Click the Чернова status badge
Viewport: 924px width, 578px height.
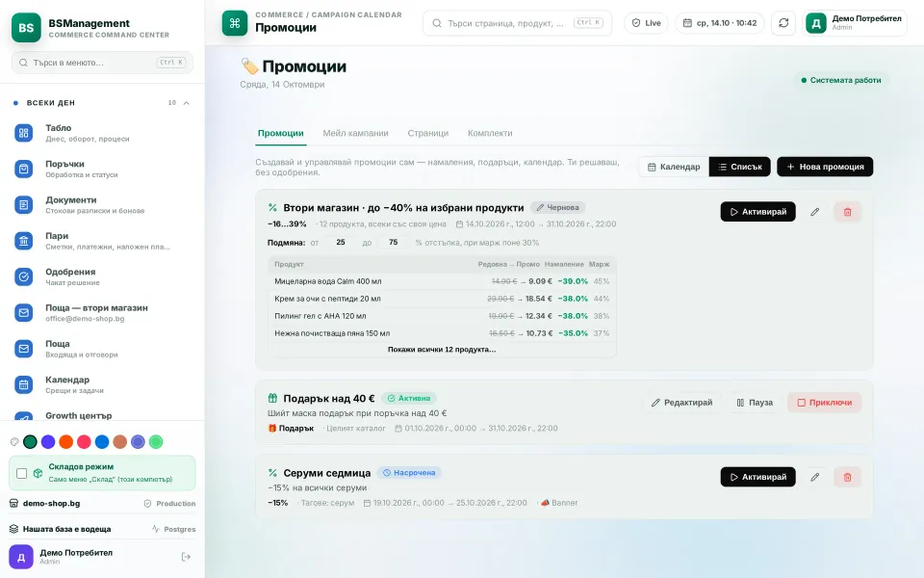(x=557, y=208)
